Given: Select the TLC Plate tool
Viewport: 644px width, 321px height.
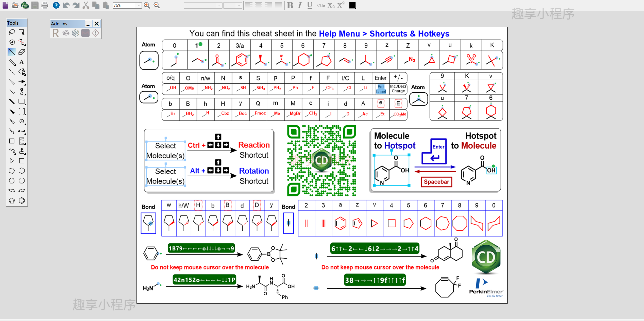Looking at the screenshot, I should (x=22, y=141).
